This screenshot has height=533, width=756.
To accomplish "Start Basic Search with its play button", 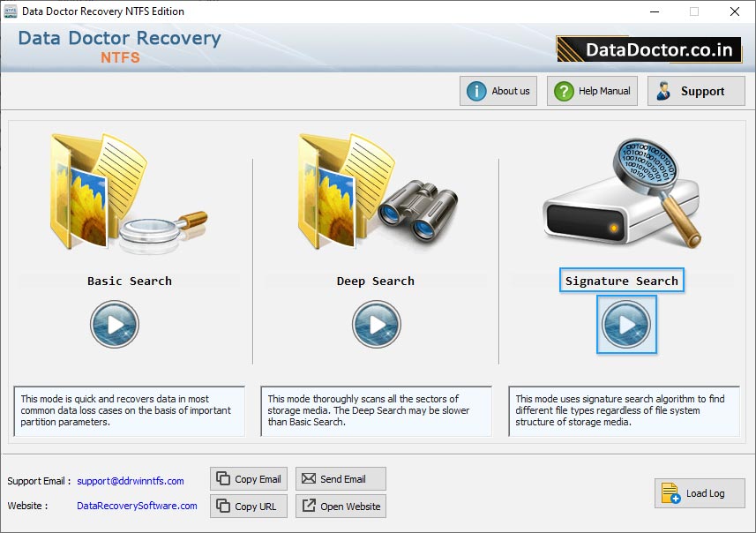I will tap(115, 325).
